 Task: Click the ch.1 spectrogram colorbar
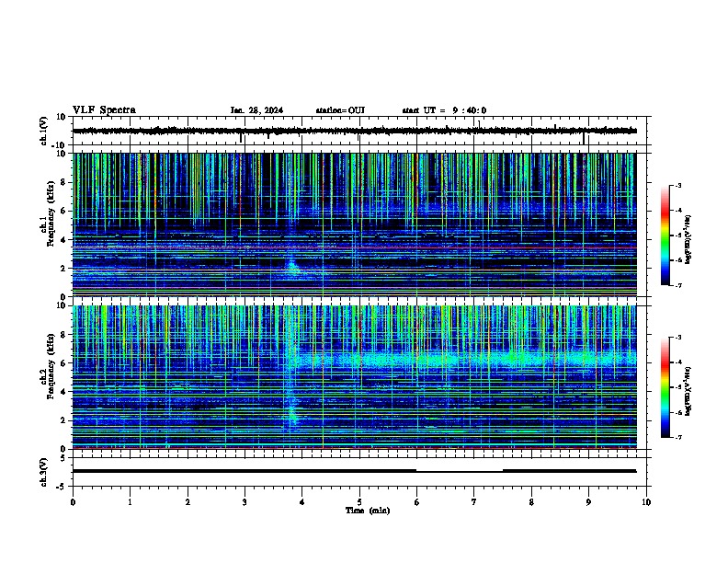tap(665, 236)
